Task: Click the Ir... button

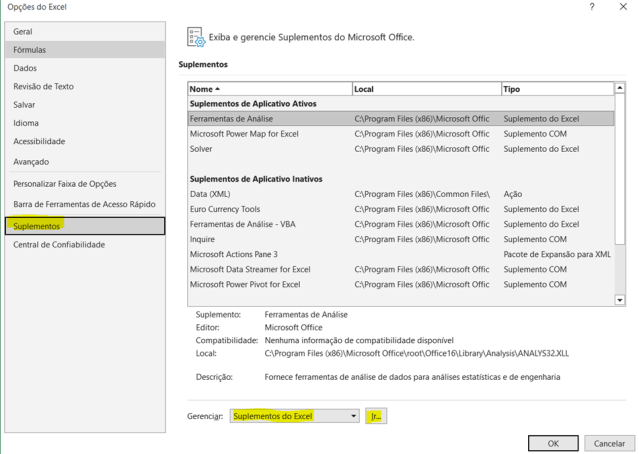Action: pyautogui.click(x=376, y=416)
